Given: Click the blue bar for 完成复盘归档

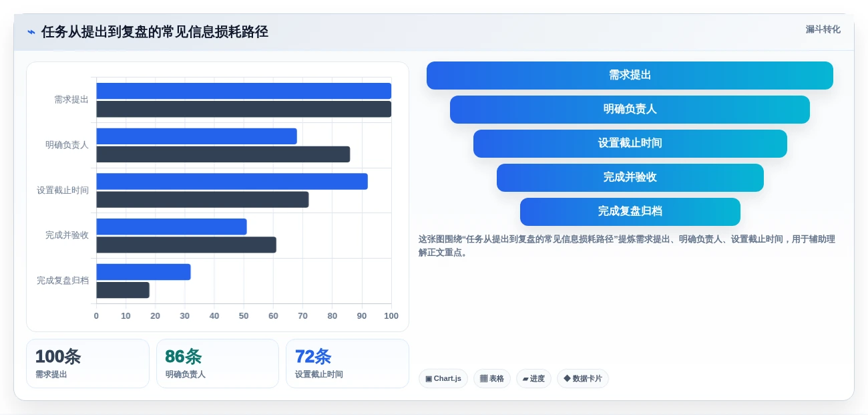Looking at the screenshot, I should point(144,272).
